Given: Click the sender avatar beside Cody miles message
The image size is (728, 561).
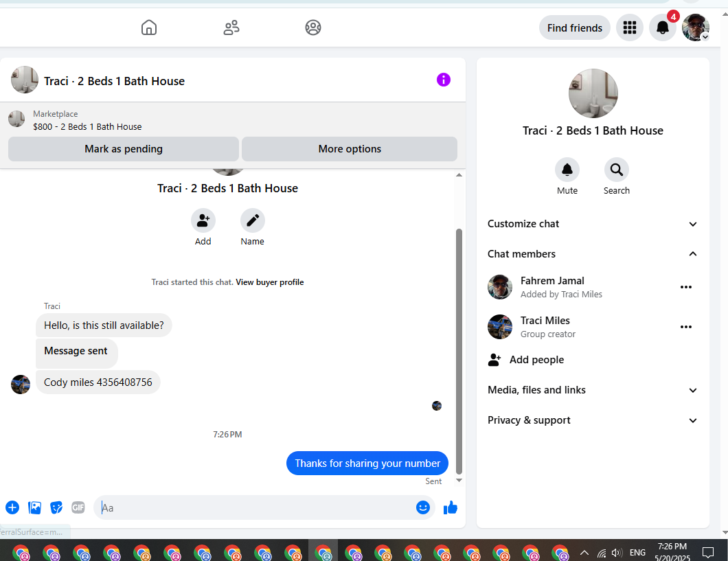Looking at the screenshot, I should tap(21, 385).
